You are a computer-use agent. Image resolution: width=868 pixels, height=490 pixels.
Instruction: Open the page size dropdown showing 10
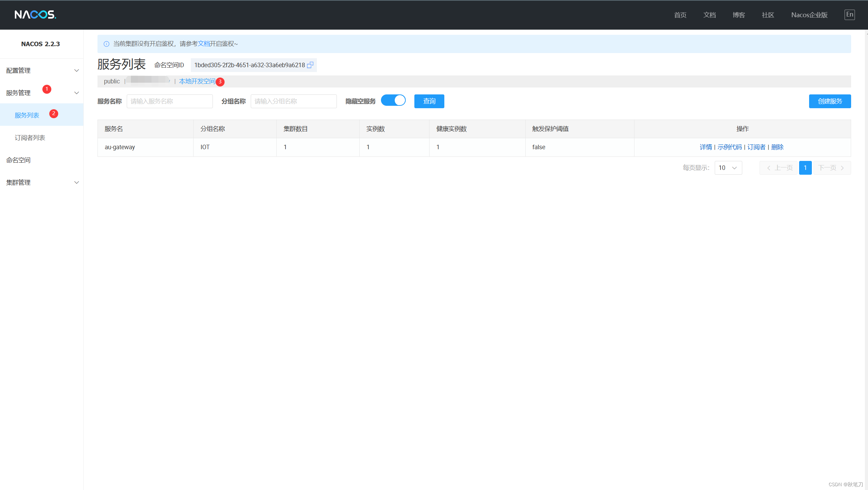tap(728, 168)
